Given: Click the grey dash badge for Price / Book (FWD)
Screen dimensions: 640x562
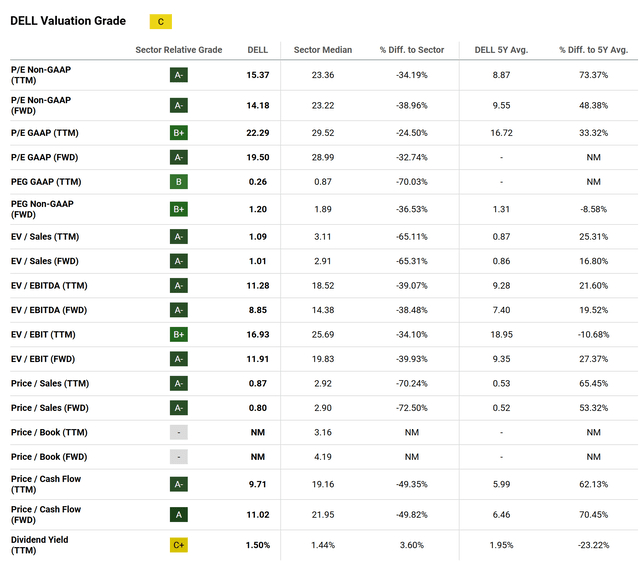Looking at the screenshot, I should (x=179, y=457).
